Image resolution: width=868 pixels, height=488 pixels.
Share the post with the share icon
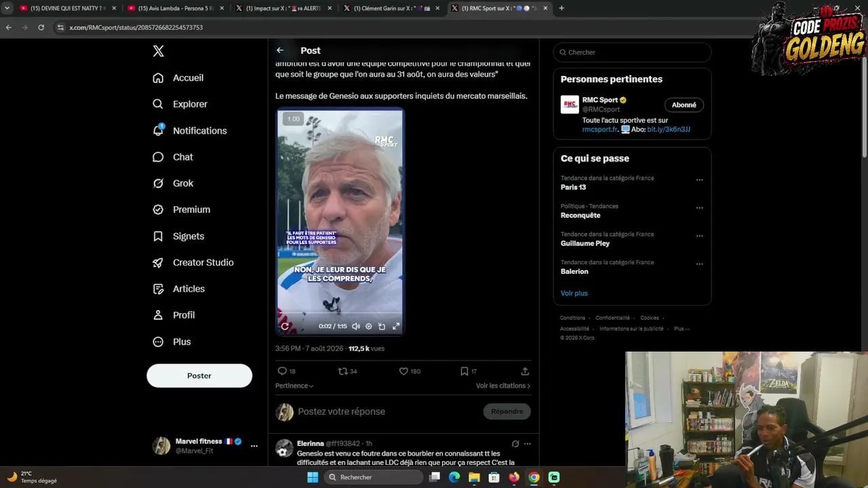[x=525, y=371]
